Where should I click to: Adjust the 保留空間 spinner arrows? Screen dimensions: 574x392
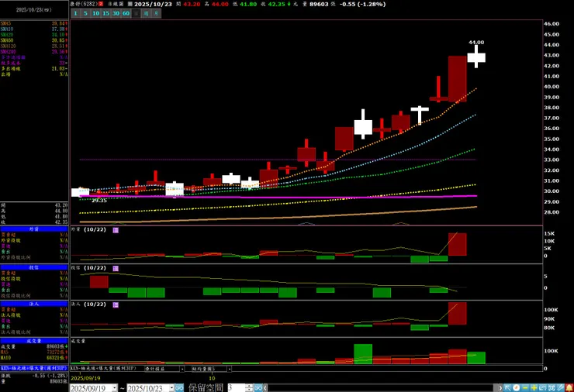(249, 387)
